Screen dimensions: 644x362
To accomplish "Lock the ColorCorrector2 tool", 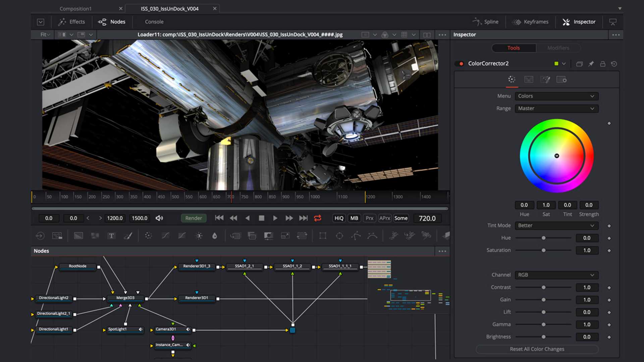I will (x=602, y=64).
